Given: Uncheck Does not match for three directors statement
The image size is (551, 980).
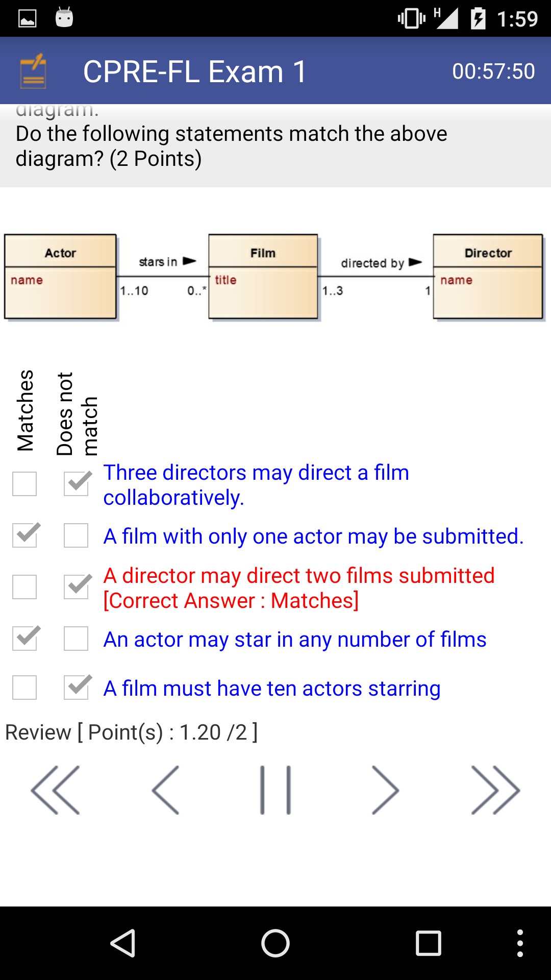Looking at the screenshot, I should click(76, 484).
